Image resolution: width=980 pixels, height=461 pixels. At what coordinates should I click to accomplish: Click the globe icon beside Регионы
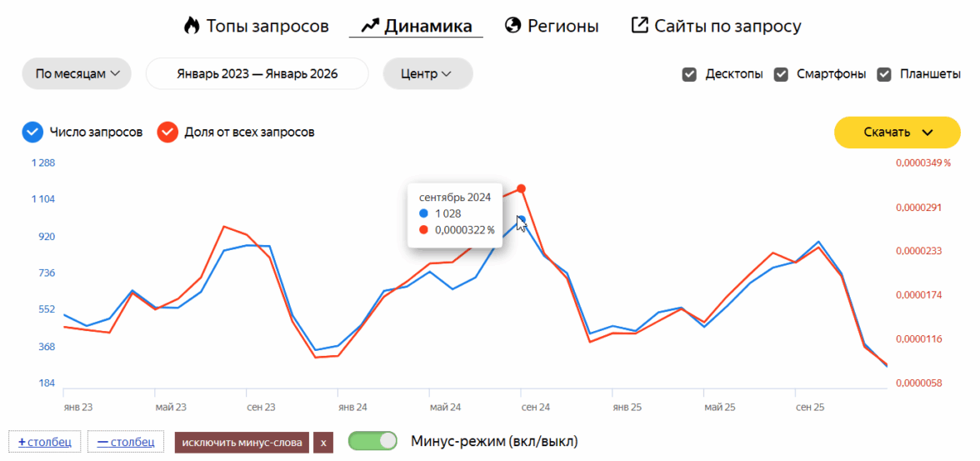point(513,26)
